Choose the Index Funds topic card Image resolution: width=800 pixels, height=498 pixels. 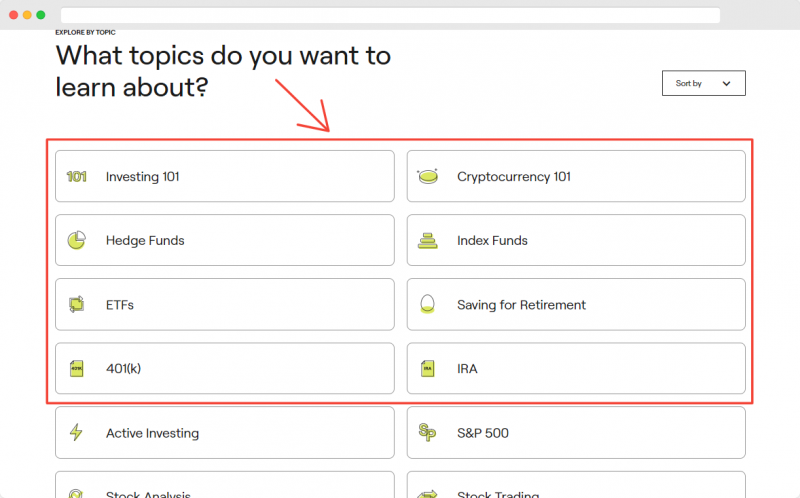576,240
